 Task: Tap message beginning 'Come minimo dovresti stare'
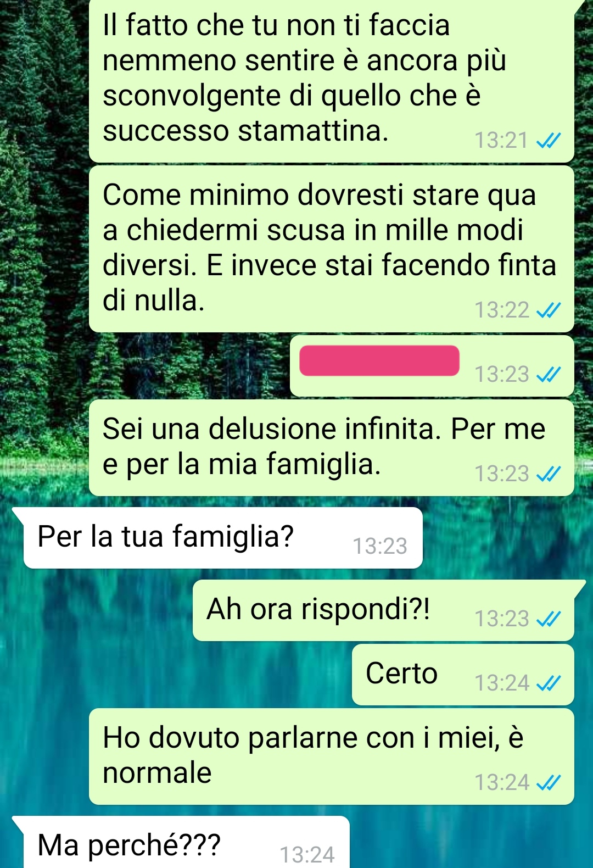click(332, 249)
